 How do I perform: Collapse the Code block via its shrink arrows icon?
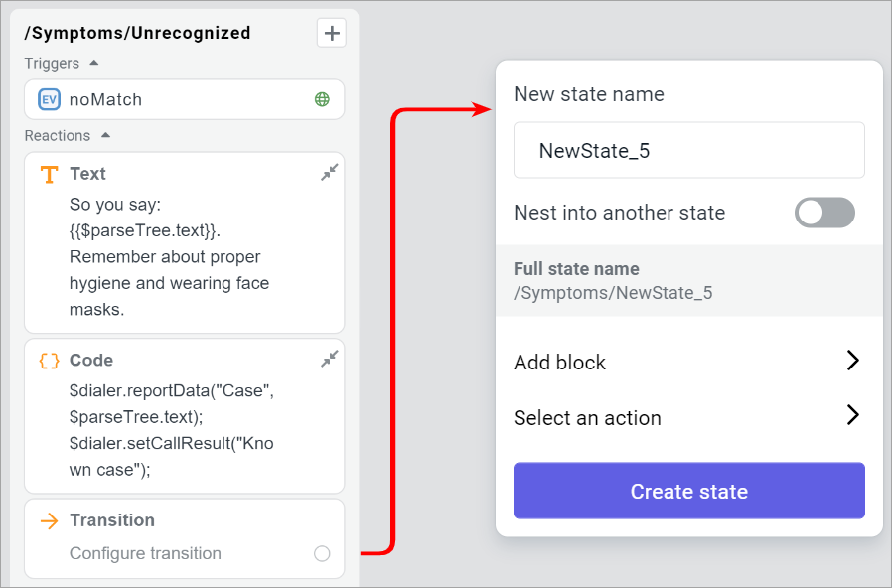click(328, 358)
